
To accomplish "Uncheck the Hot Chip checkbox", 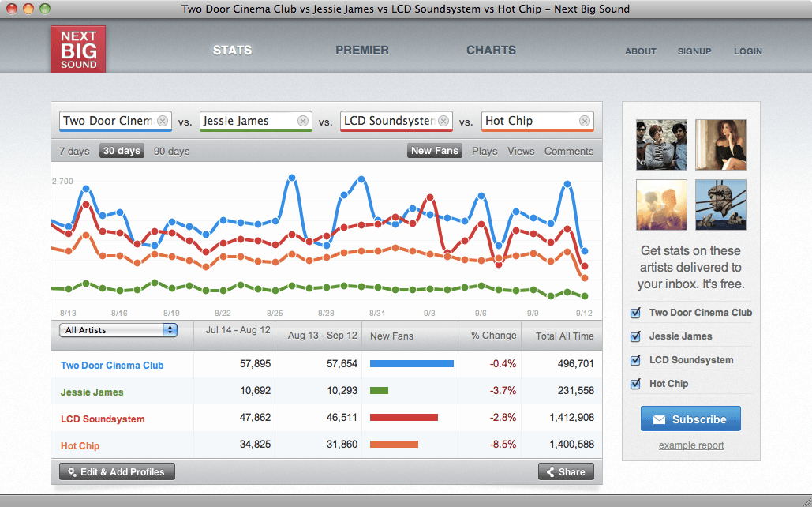I will 635,384.
